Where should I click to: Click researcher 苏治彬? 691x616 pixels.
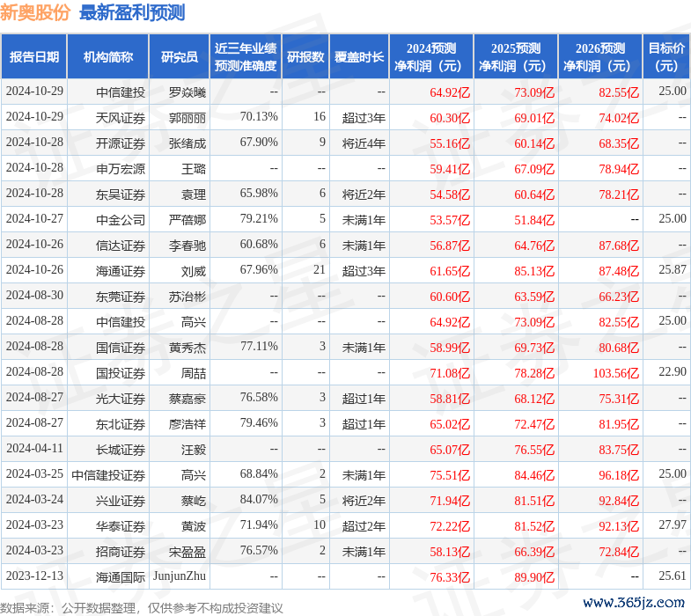(x=187, y=297)
